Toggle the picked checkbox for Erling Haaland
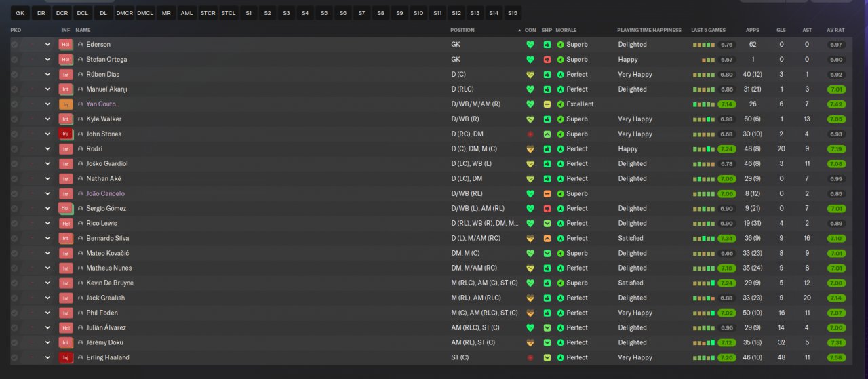This screenshot has width=868, height=379. click(15, 358)
